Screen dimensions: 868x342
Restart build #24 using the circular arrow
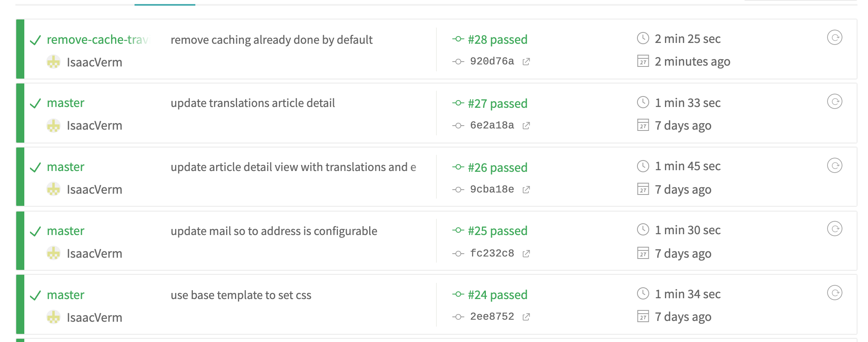pos(834,293)
